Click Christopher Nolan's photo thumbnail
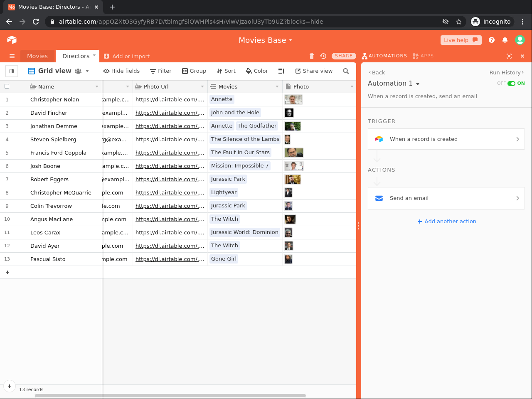 tap(293, 99)
